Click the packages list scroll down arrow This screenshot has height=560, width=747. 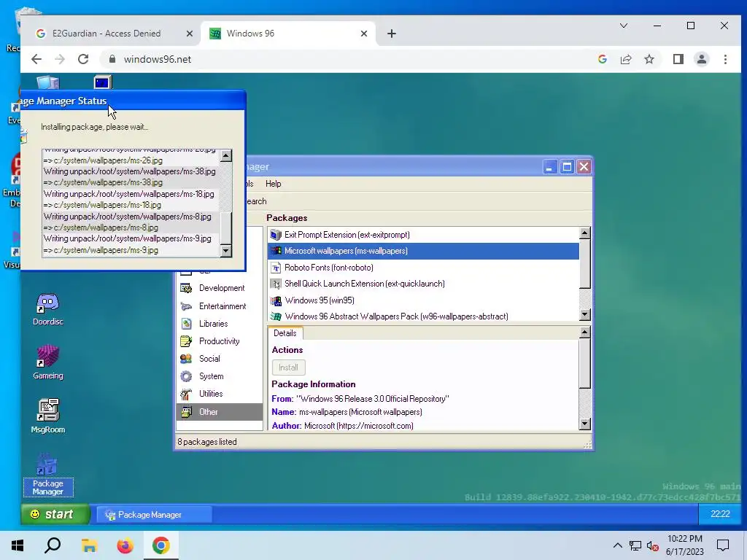pyautogui.click(x=584, y=314)
